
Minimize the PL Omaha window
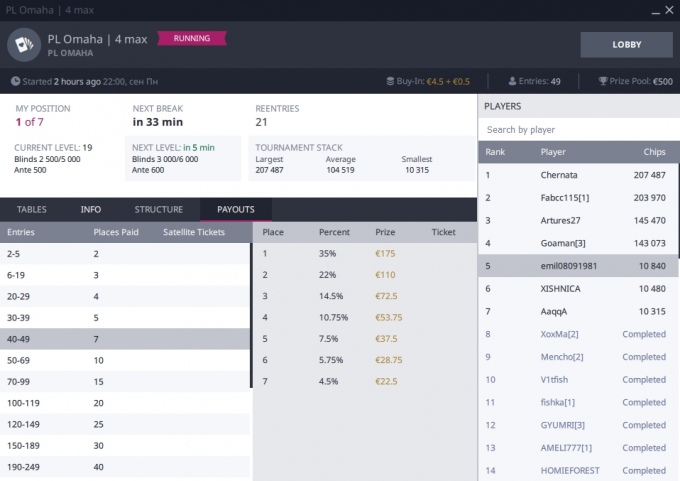pyautogui.click(x=656, y=11)
